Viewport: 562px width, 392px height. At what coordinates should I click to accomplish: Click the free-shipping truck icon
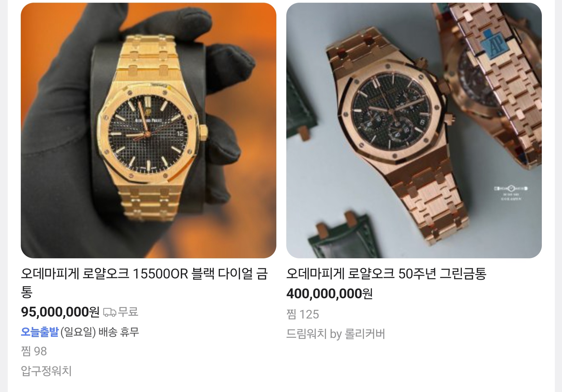tap(109, 312)
